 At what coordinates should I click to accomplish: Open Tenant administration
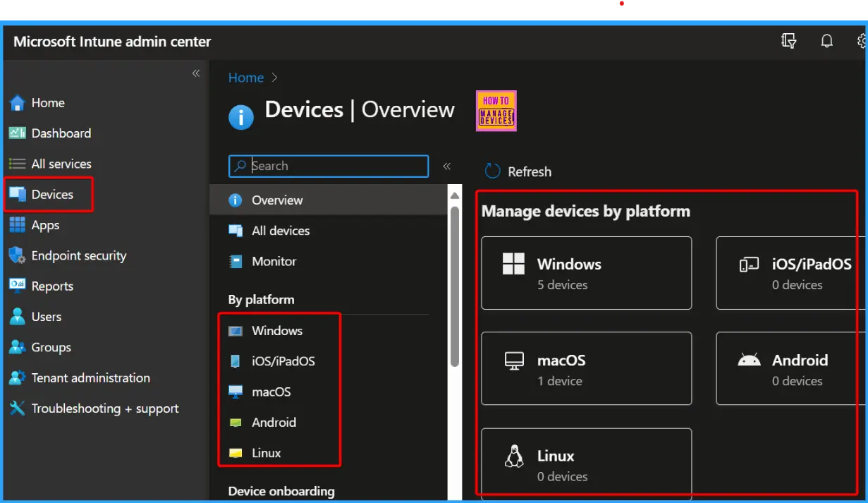90,377
